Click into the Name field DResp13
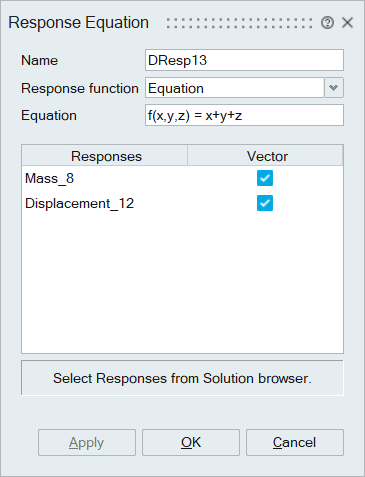 pyautogui.click(x=244, y=60)
